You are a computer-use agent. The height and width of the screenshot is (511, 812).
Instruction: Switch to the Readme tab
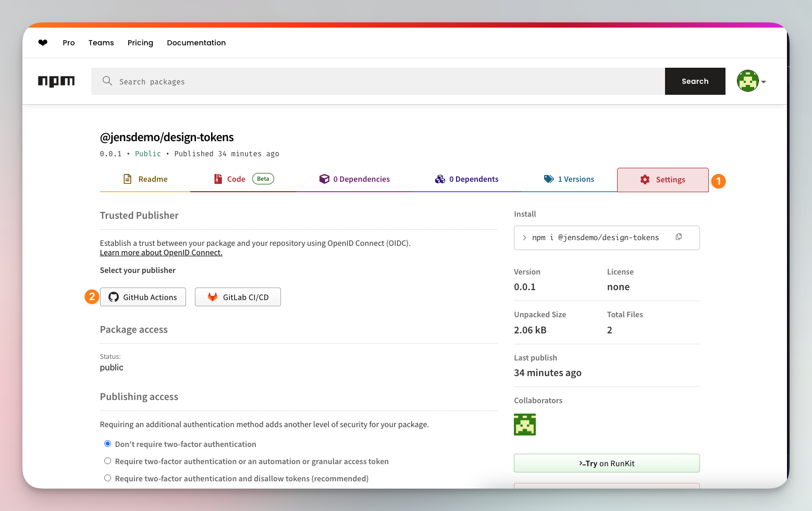(145, 179)
